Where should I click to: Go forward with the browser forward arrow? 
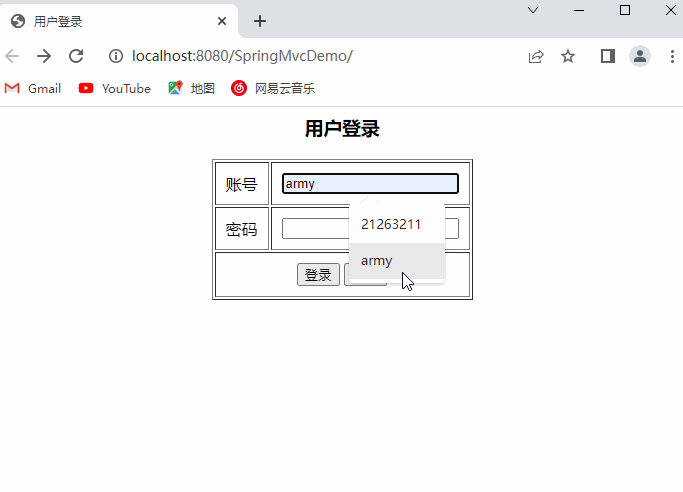click(x=44, y=56)
